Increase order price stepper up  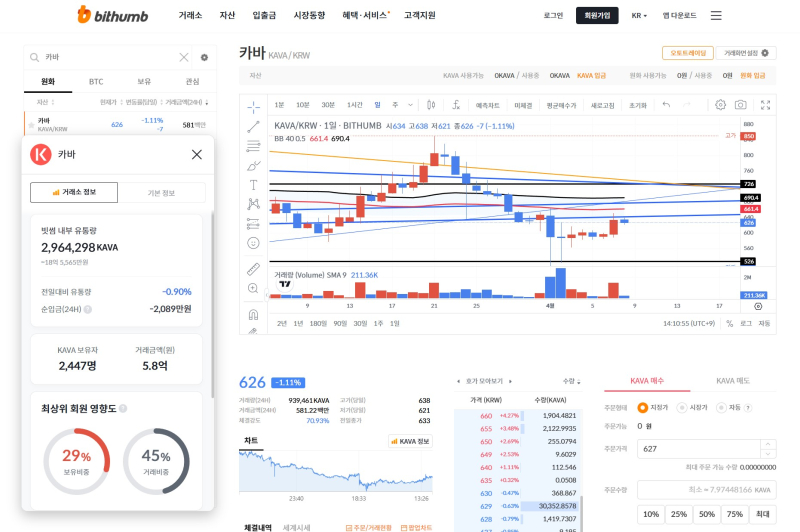[x=768, y=444]
